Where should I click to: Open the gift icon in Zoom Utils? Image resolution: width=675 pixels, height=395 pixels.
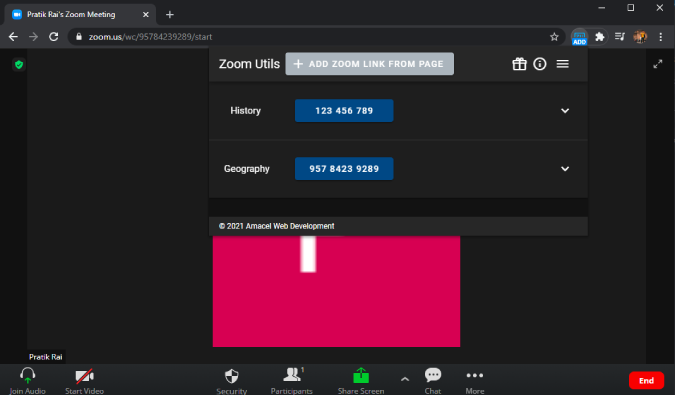pyautogui.click(x=519, y=64)
